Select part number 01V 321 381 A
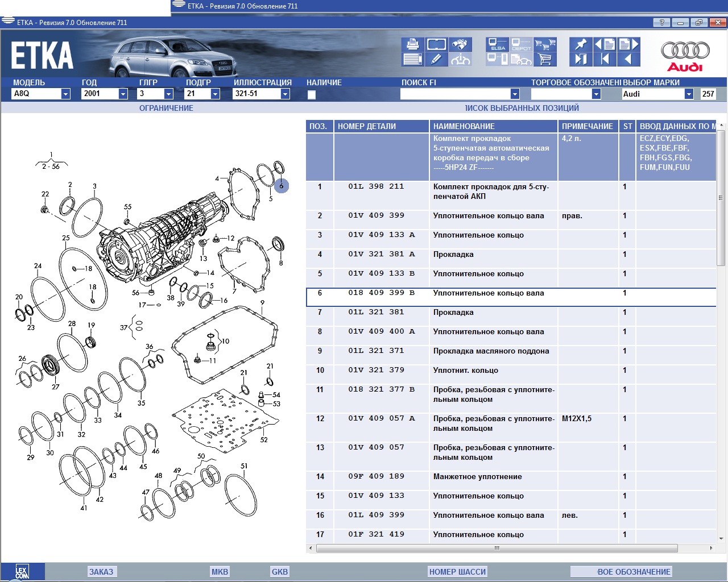 (382, 254)
